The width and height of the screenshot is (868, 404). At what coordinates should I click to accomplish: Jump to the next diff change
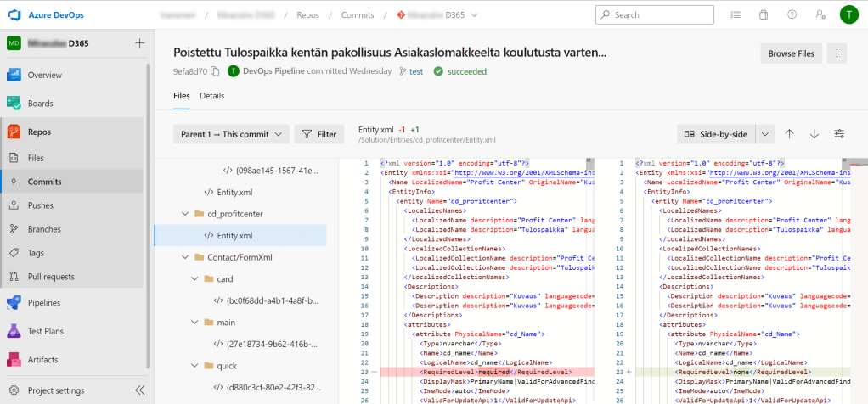coord(814,134)
